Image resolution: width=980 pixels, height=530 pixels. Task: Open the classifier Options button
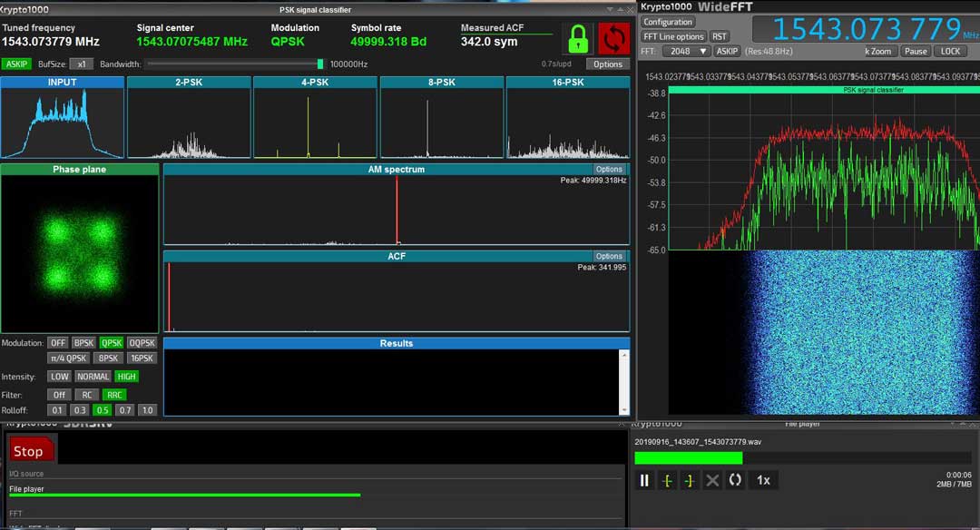pos(607,64)
